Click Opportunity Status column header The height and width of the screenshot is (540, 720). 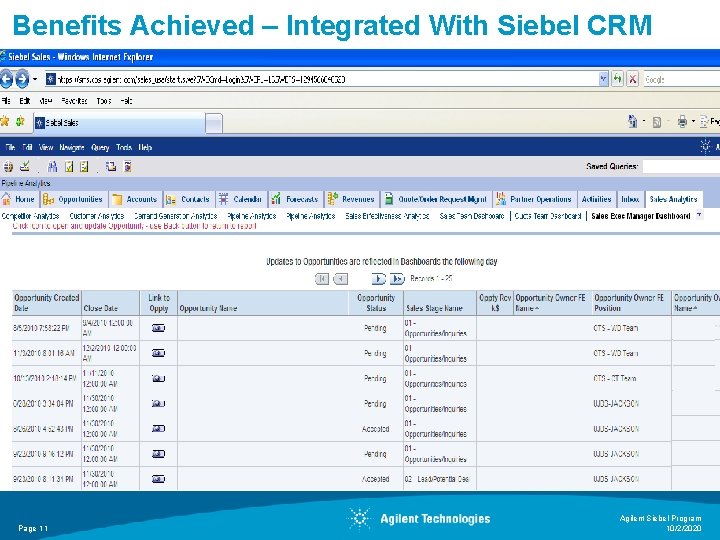pyautogui.click(x=376, y=303)
